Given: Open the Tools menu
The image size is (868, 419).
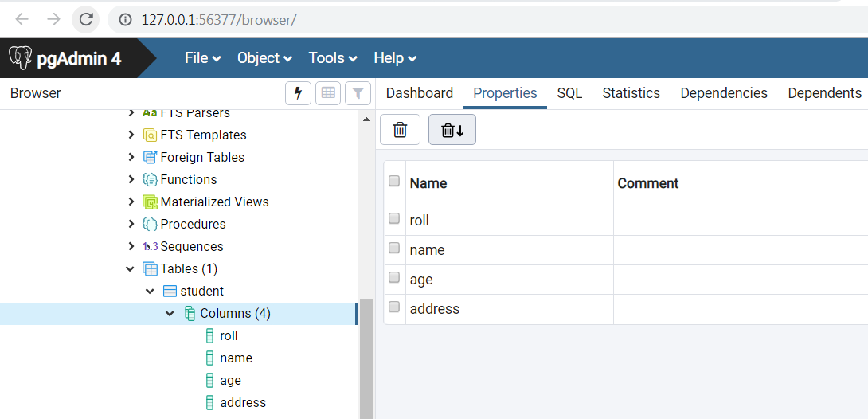Looking at the screenshot, I should click(x=333, y=57).
